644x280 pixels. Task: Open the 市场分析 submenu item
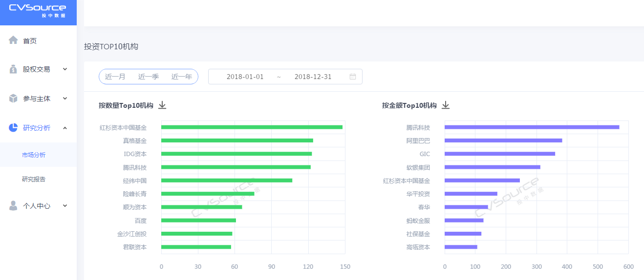[x=34, y=155]
